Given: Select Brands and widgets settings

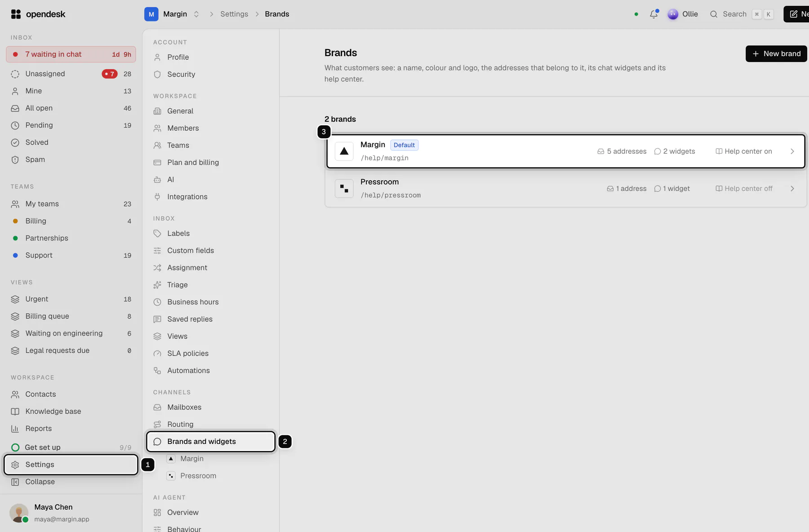Looking at the screenshot, I should (x=210, y=442).
